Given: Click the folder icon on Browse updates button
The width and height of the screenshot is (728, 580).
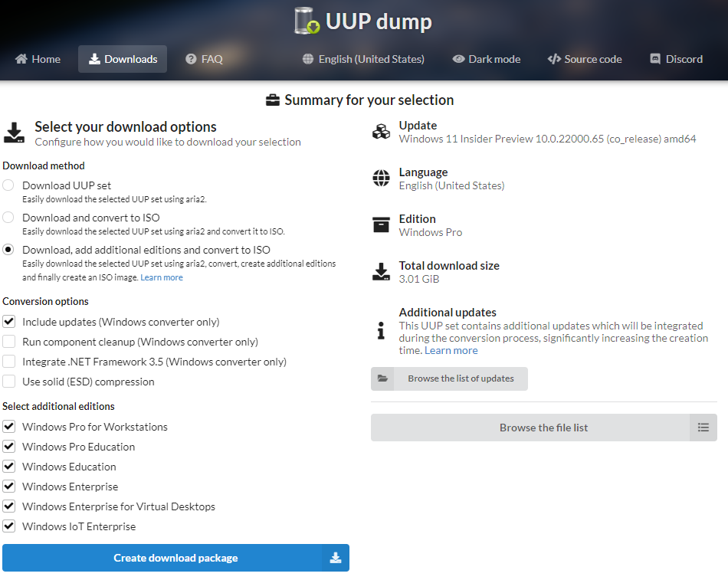Looking at the screenshot, I should (382, 378).
